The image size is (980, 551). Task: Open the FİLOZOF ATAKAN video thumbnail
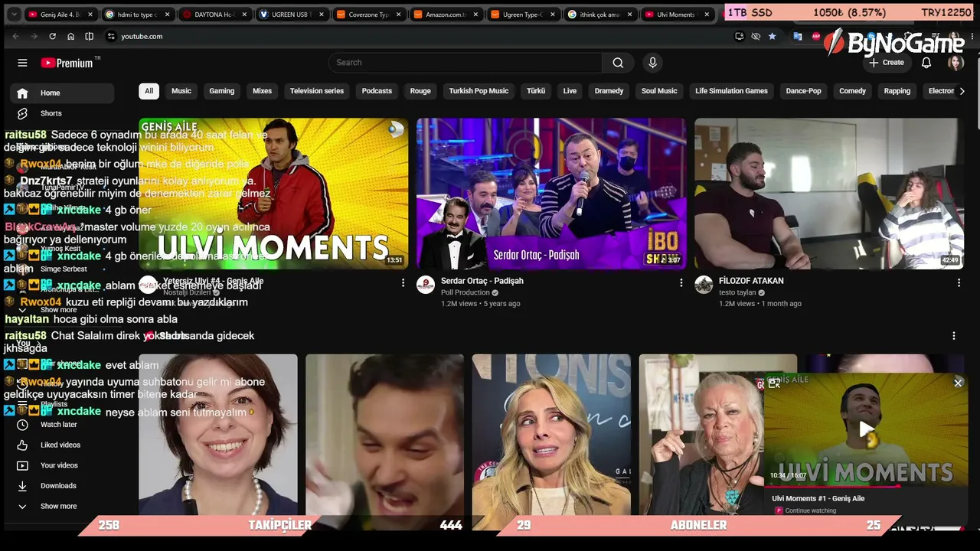pyautogui.click(x=829, y=194)
